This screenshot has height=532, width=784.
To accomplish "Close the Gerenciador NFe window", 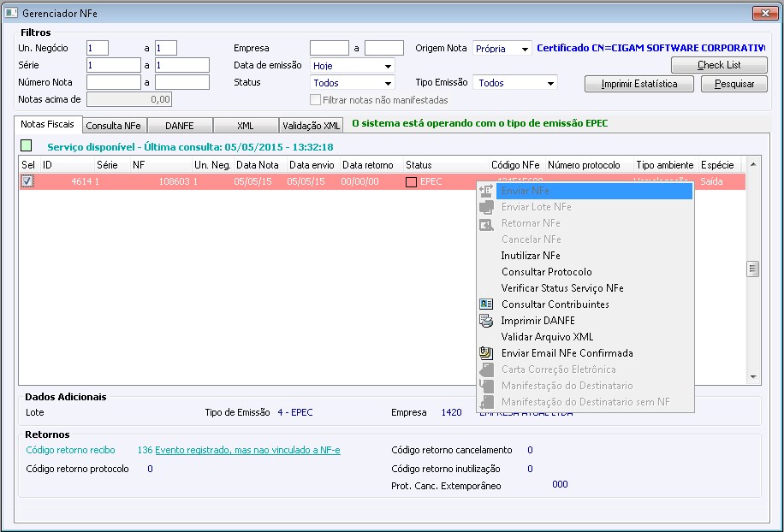I will tap(765, 13).
